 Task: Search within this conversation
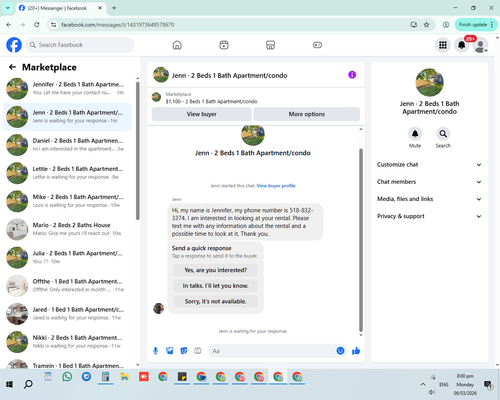click(x=443, y=134)
